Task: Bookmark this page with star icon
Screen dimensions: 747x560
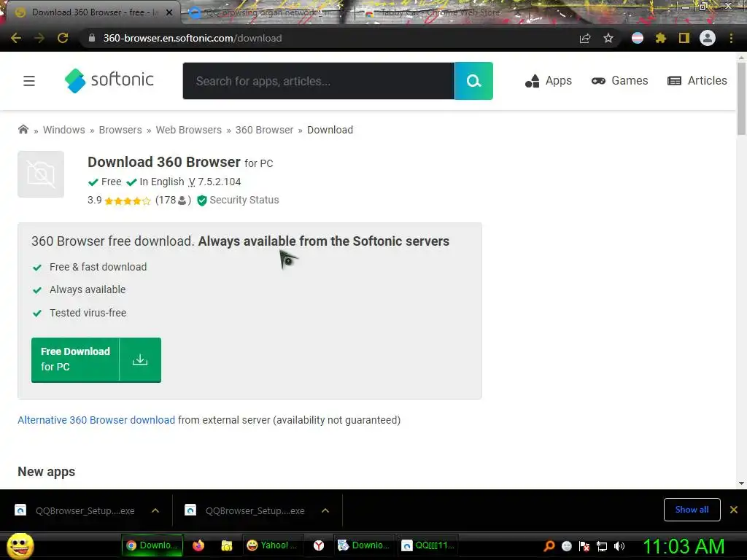Action: click(608, 38)
